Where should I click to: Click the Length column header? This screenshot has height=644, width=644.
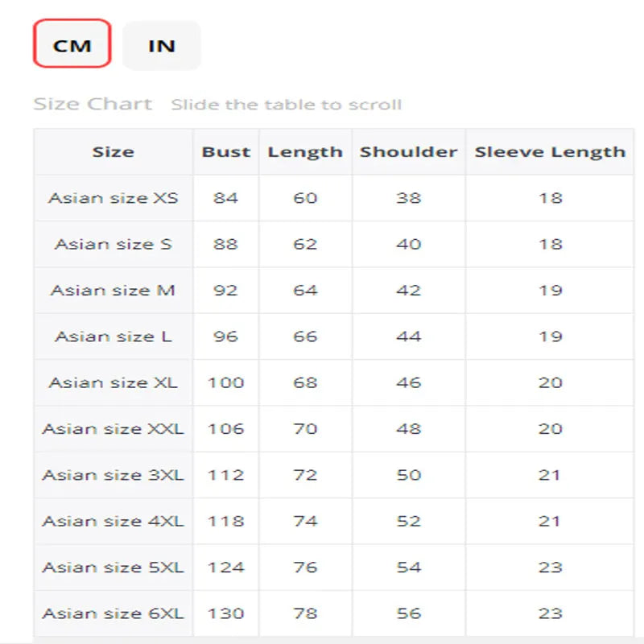[x=305, y=152]
